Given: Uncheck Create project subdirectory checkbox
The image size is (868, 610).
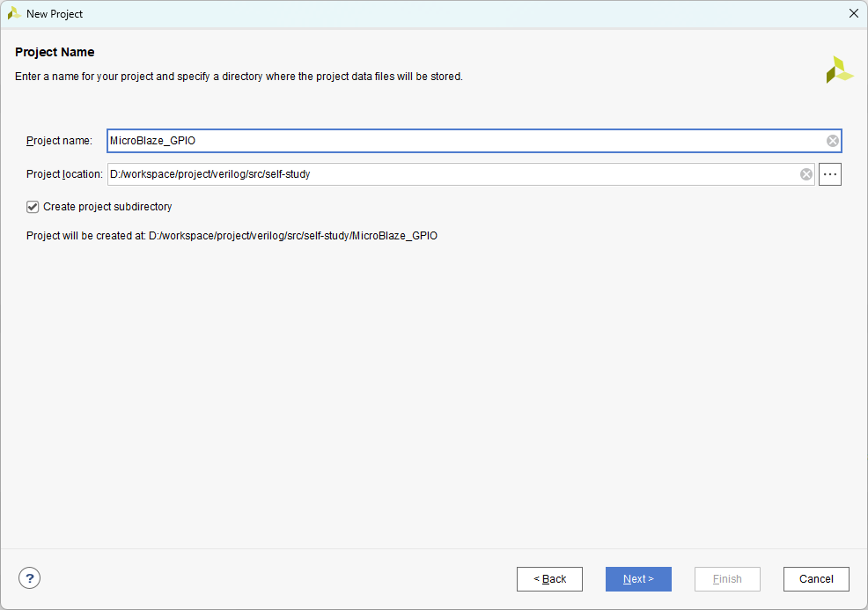Looking at the screenshot, I should click(33, 207).
